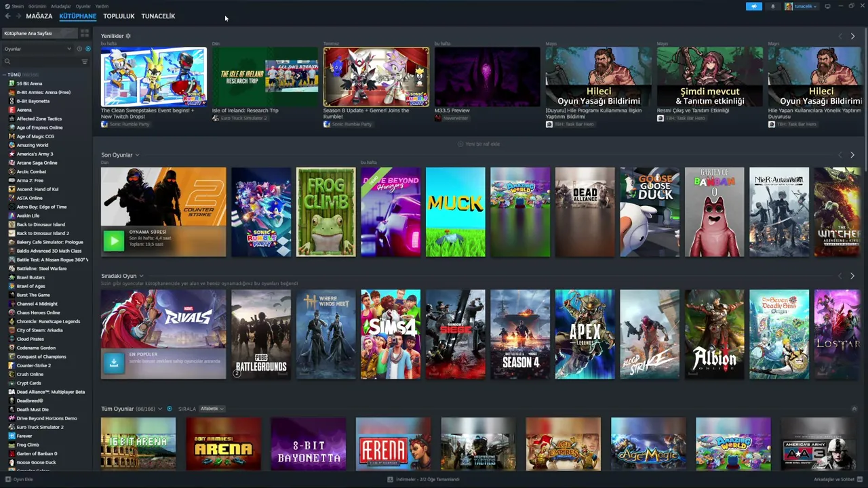868x488 pixels.
Task: Go to the TOPLULUK tab
Action: click(x=119, y=16)
